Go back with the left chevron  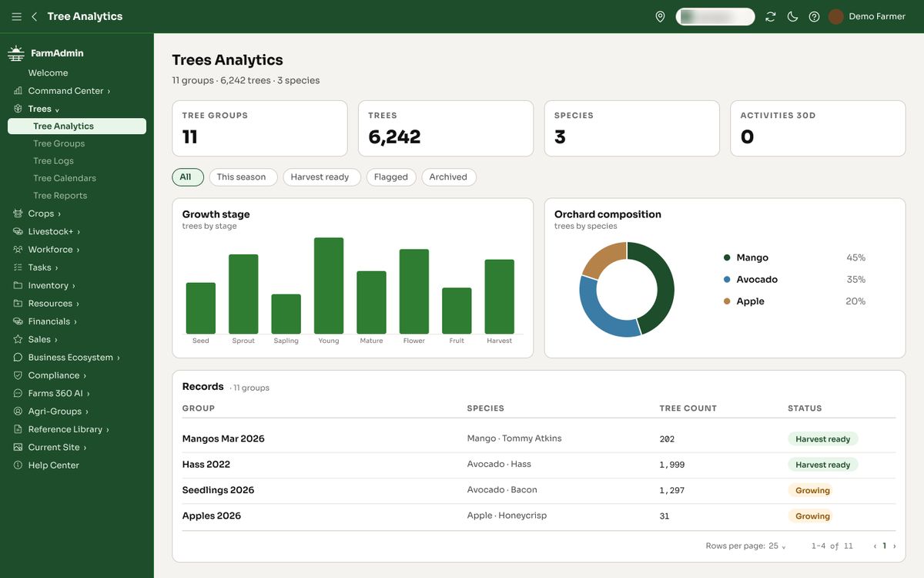pos(34,16)
